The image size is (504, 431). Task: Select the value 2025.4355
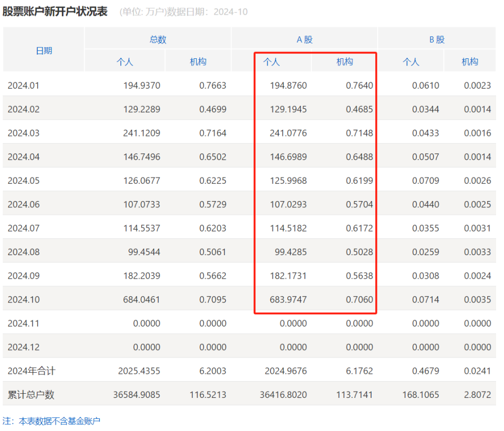(x=139, y=371)
